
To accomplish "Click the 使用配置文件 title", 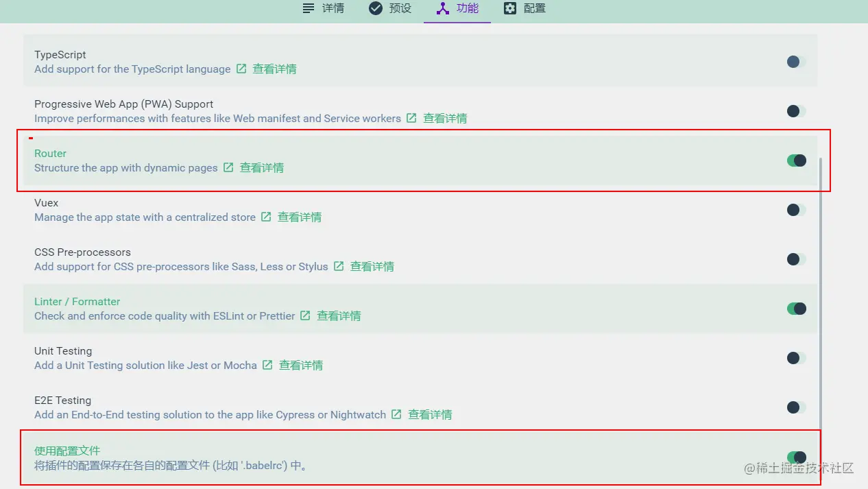I will 67,451.
